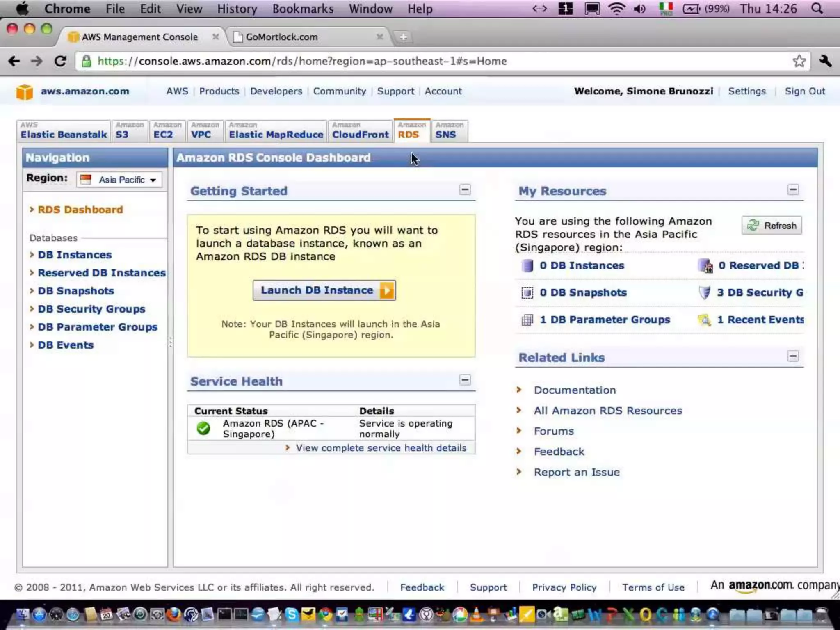Collapse the Service Health panel
Viewport: 840px width, 630px height.
click(465, 380)
